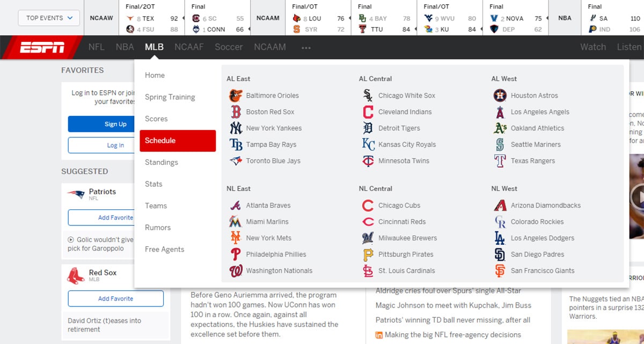This screenshot has width=644, height=344.
Task: Add Red Sox as a favorite
Action: [x=115, y=298]
